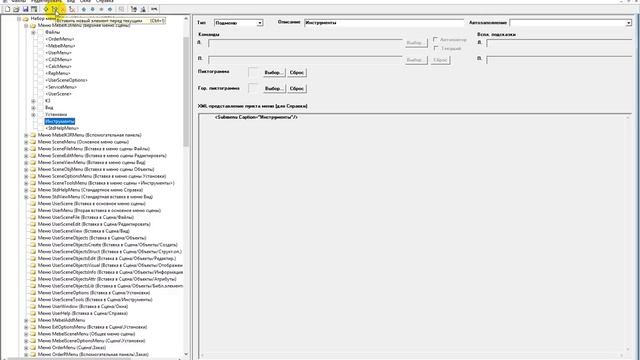Expand the Вид tree node
640x360 pixels.
pos(33,108)
